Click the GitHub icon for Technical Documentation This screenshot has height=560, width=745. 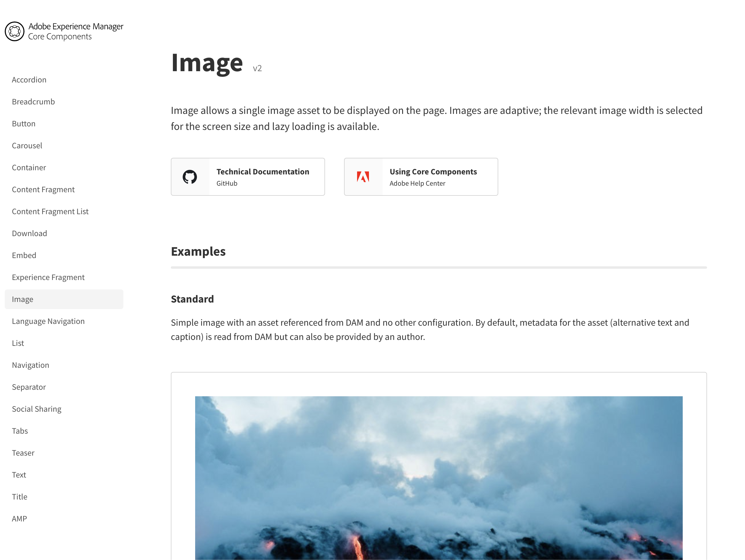pyautogui.click(x=189, y=176)
